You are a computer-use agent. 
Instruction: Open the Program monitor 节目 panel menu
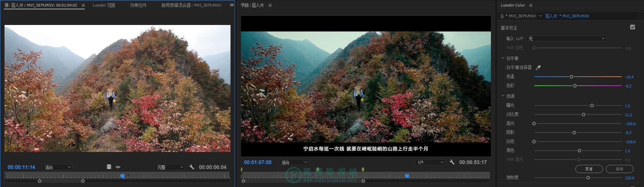pyautogui.click(x=270, y=6)
